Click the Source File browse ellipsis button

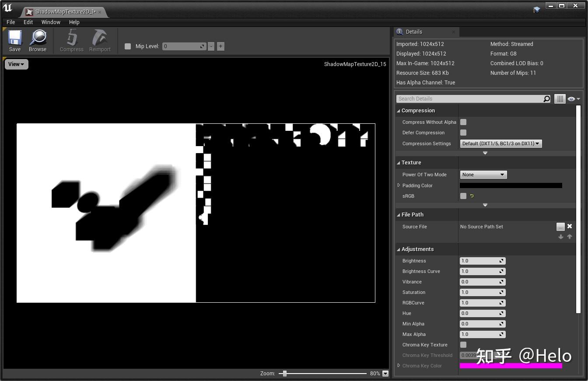click(x=560, y=227)
